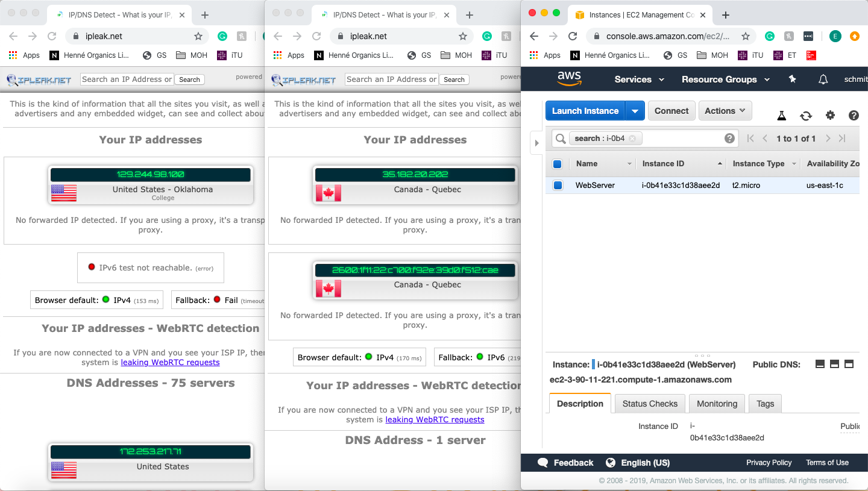Refresh the EC2 instances list
The width and height of the screenshot is (868, 491).
tap(806, 116)
